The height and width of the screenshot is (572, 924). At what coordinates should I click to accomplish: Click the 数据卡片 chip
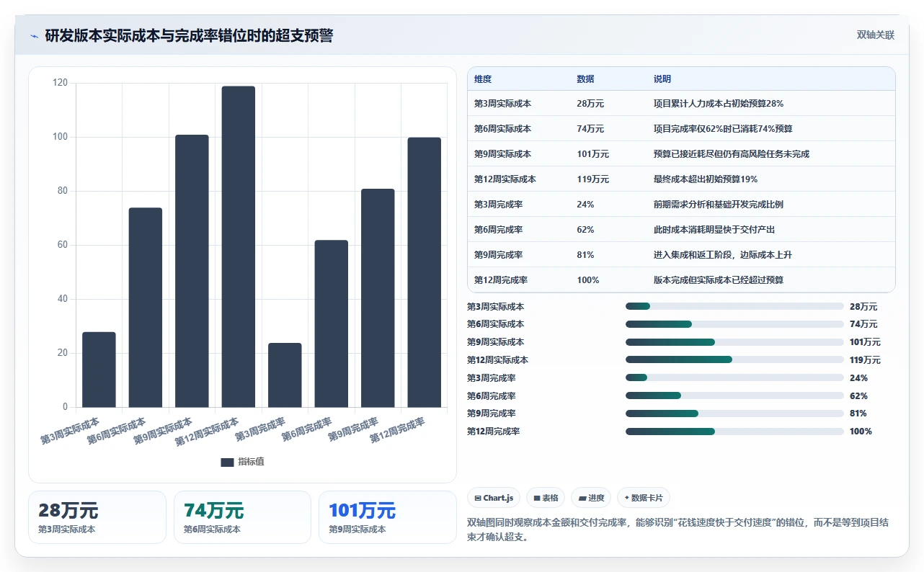pyautogui.click(x=643, y=498)
